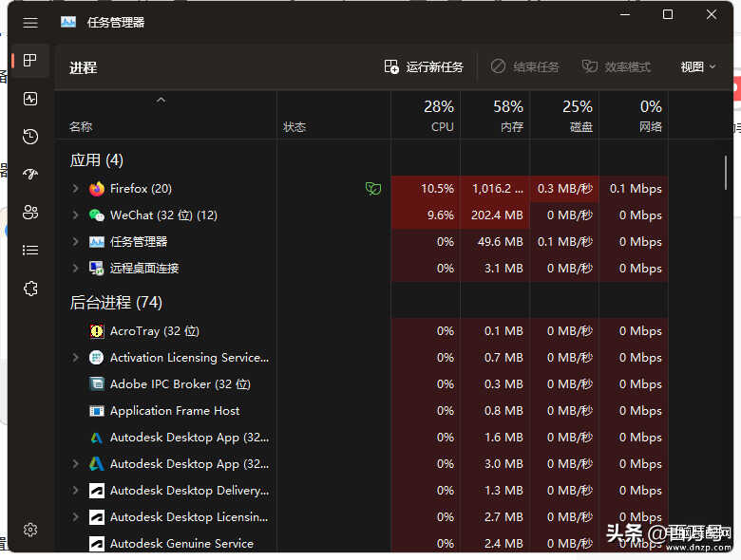The image size is (741, 560).
Task: Select the Application Frame Host row name
Action: [x=175, y=411]
